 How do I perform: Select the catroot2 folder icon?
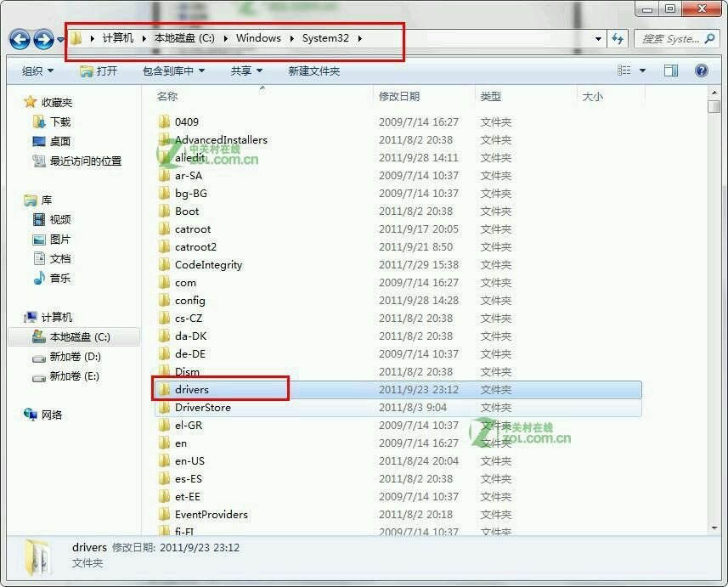164,246
